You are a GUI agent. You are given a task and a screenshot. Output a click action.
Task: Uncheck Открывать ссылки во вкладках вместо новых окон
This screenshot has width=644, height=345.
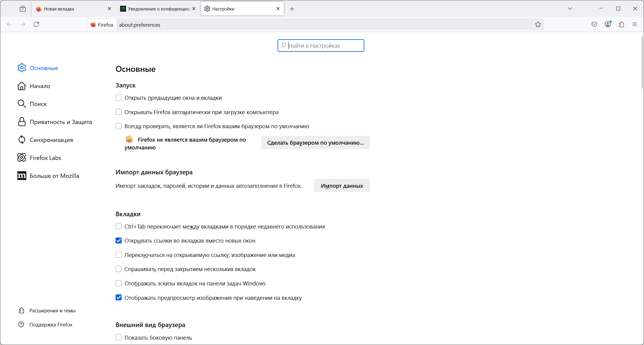click(119, 240)
